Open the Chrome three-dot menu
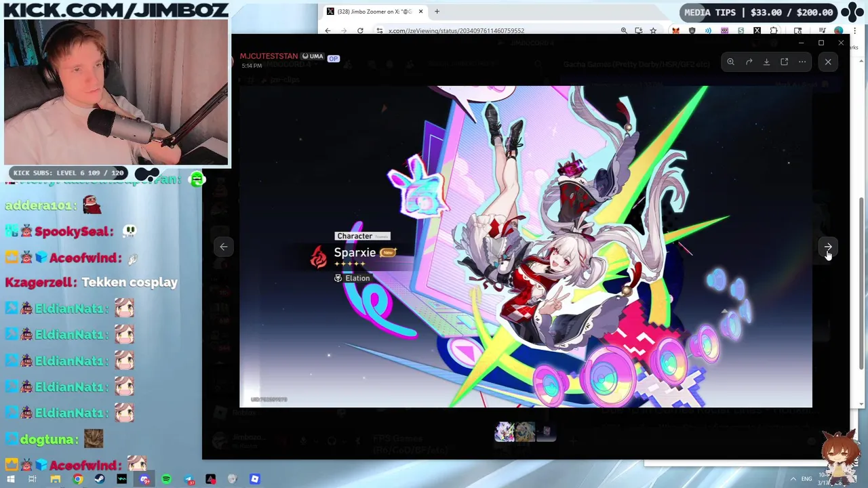868x488 pixels. 854,30
